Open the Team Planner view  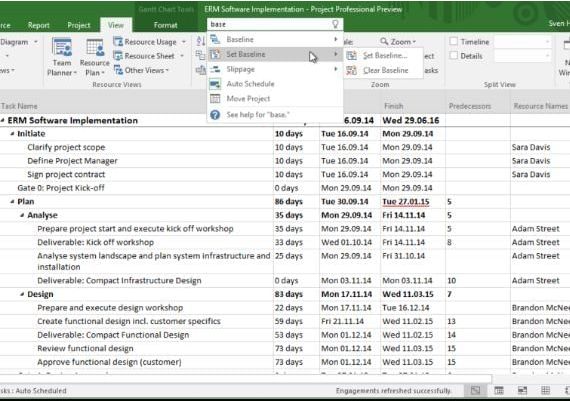(x=62, y=57)
